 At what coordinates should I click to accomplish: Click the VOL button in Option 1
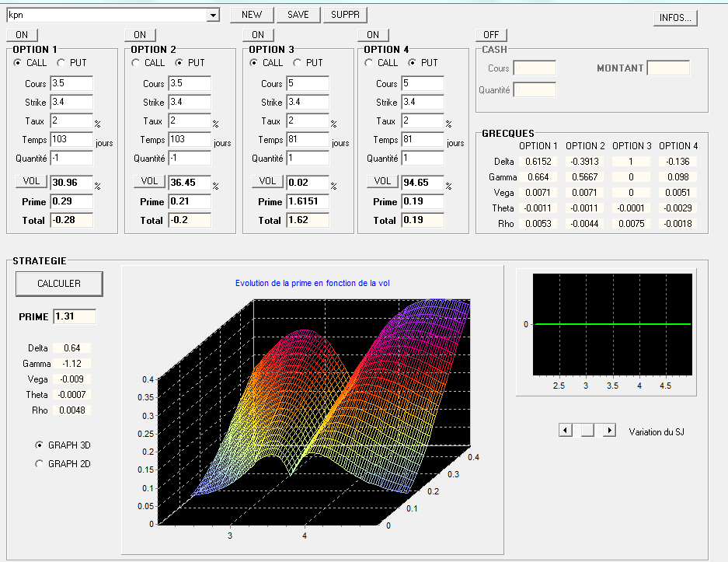31,181
